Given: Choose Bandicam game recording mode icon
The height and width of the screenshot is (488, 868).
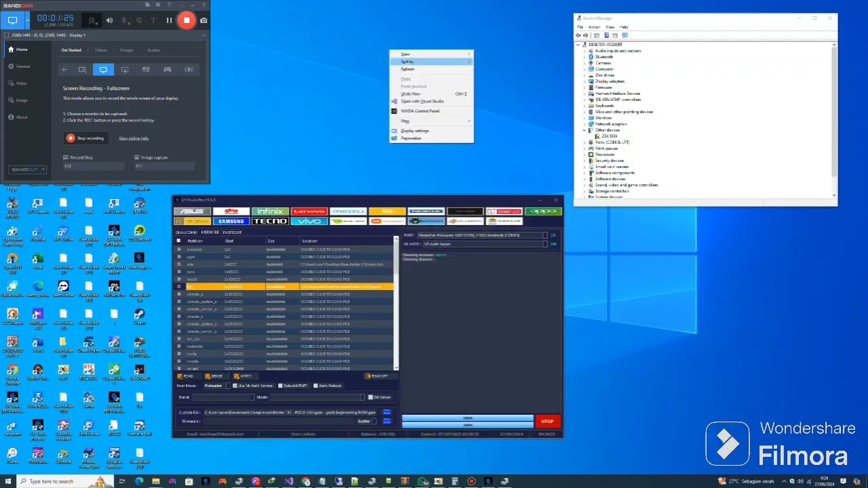Looking at the screenshot, I should pos(167,69).
